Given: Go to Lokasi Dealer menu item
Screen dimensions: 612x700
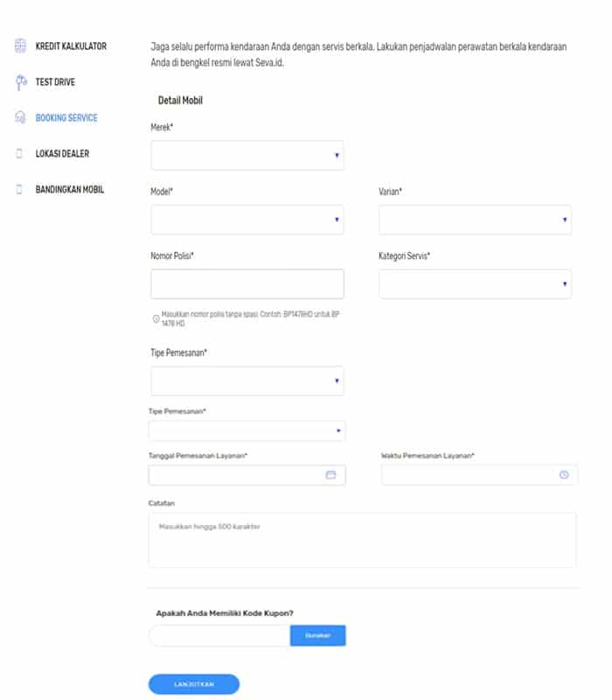Looking at the screenshot, I should pyautogui.click(x=62, y=154).
